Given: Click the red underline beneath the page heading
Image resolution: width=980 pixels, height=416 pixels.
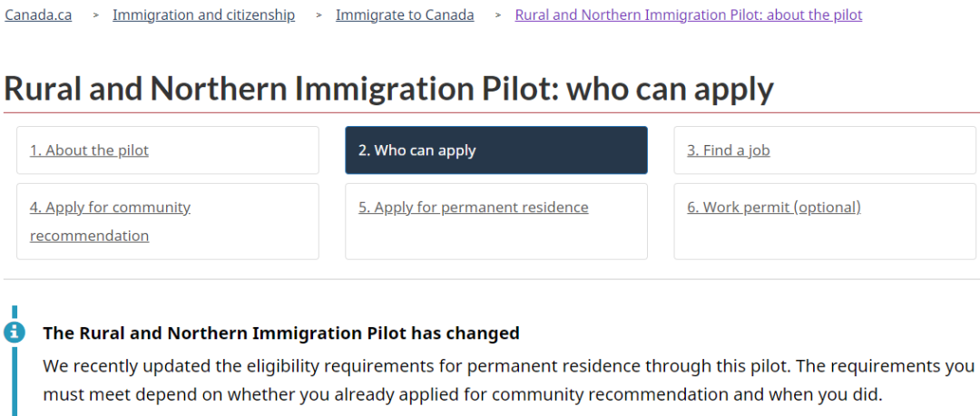Looking at the screenshot, I should pos(491,112).
